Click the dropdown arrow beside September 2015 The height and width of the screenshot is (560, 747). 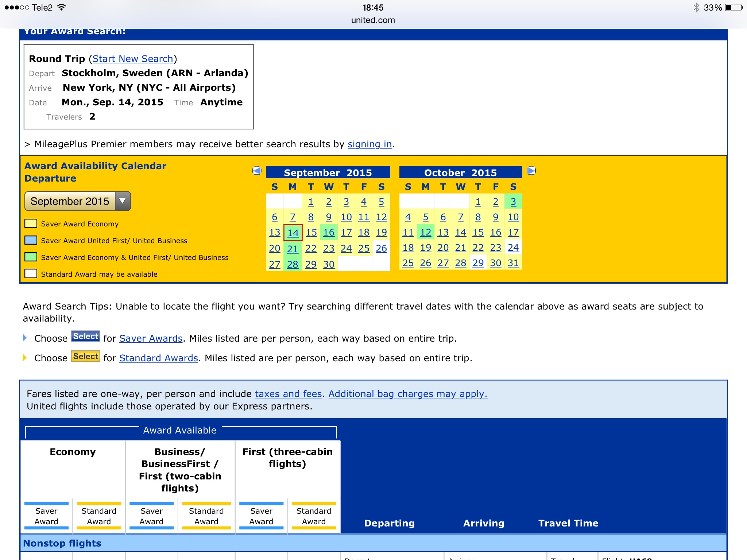click(123, 201)
